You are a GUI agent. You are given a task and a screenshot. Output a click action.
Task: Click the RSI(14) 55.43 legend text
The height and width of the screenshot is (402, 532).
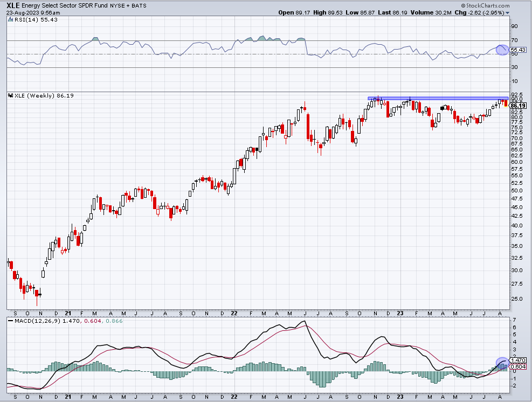pyautogui.click(x=36, y=20)
